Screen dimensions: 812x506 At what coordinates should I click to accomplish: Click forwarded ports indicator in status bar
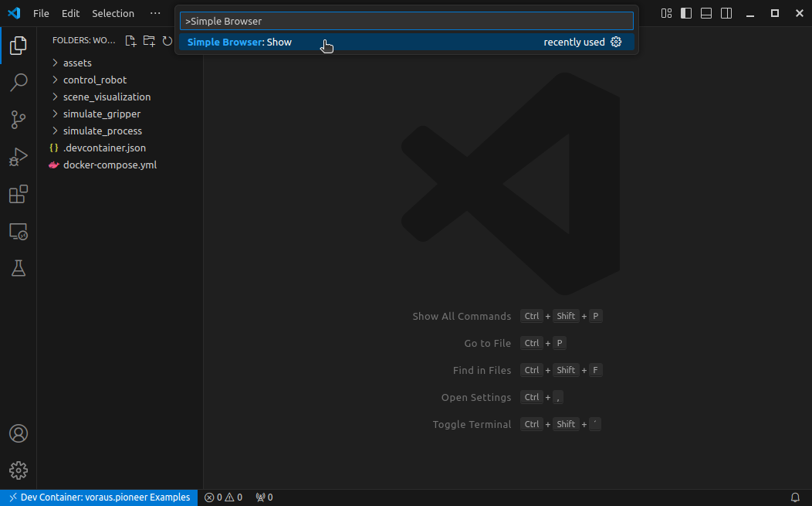click(x=264, y=498)
